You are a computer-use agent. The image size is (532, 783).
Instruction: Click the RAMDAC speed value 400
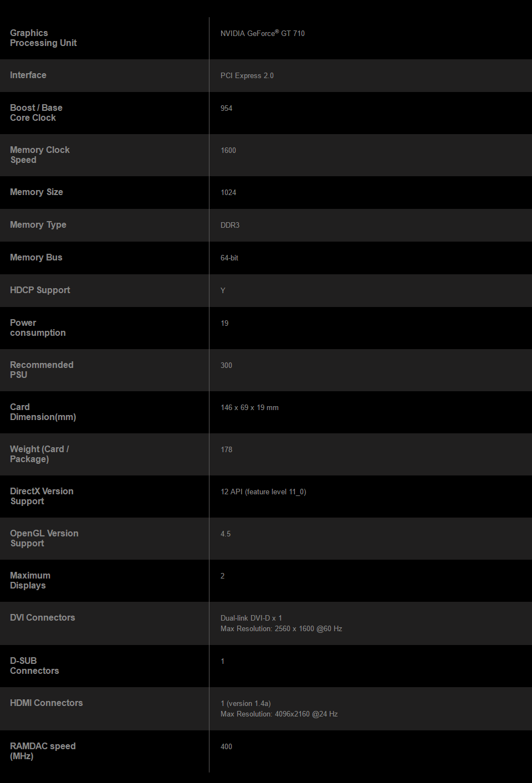point(226,747)
